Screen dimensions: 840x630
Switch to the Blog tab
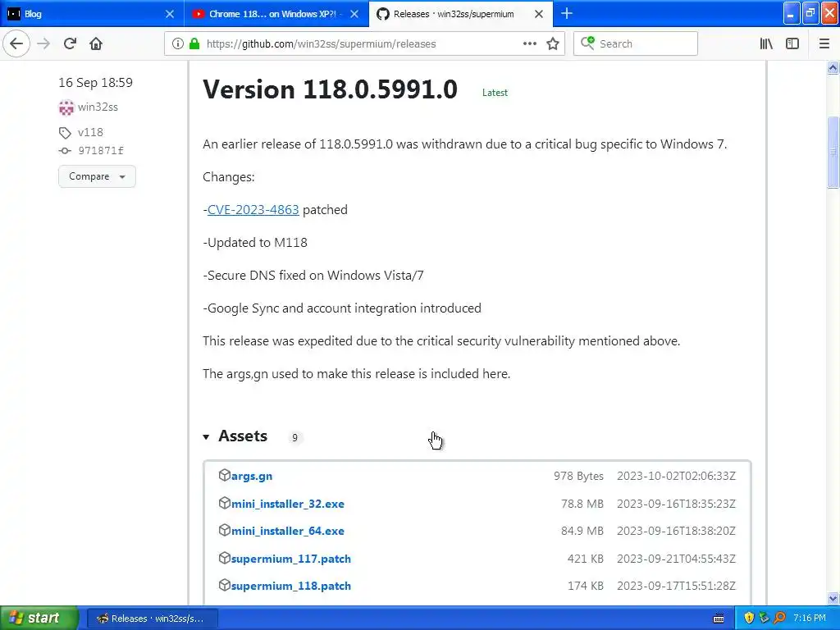pyautogui.click(x=92, y=14)
